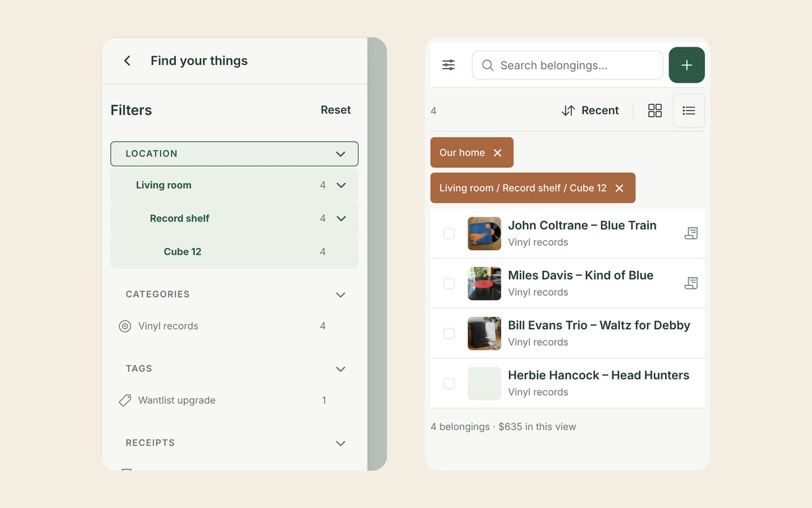
Task: Filter by Vinyl records category
Action: 234,326
